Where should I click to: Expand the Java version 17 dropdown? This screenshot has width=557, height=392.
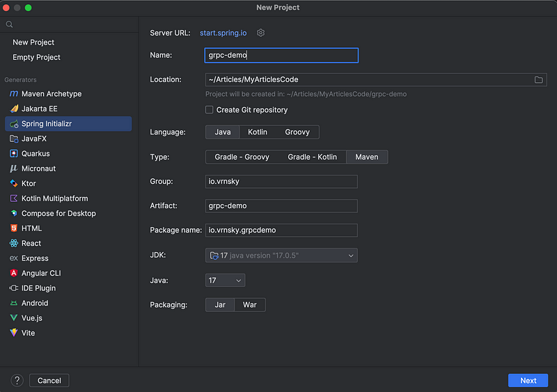point(225,281)
